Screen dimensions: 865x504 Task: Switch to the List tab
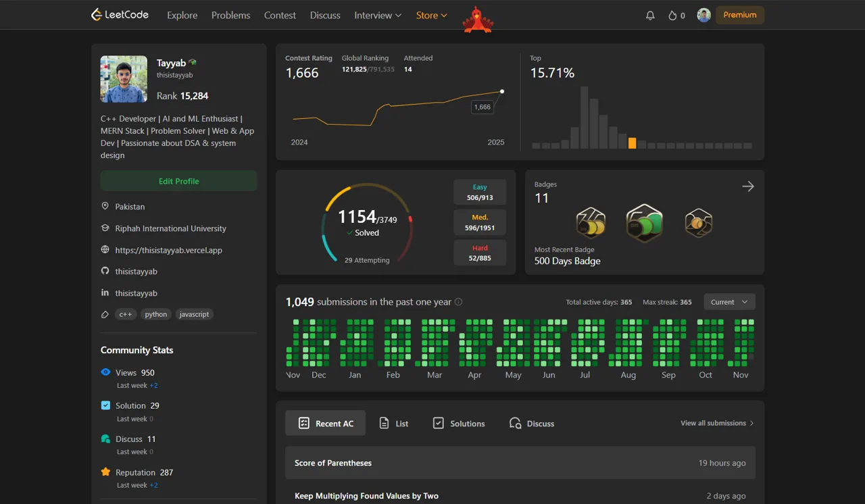[x=393, y=423]
